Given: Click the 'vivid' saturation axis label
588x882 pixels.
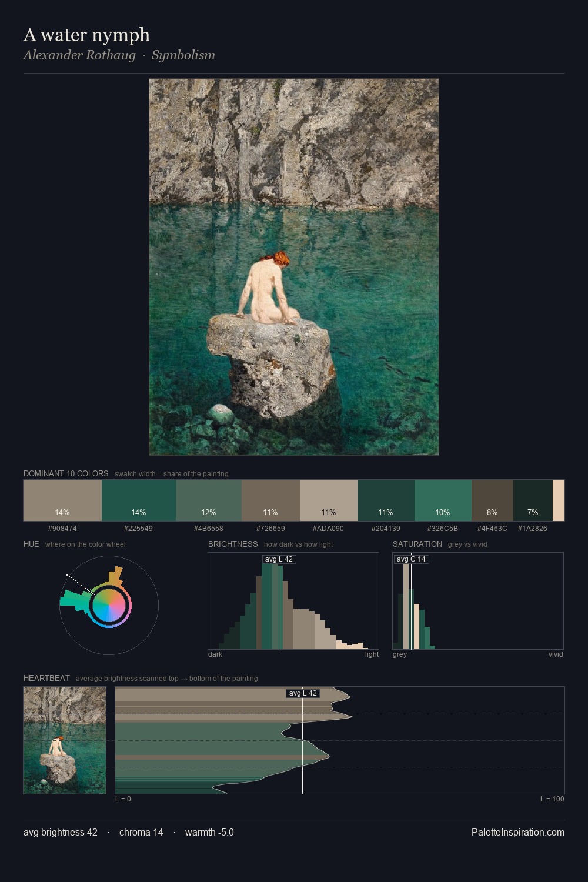Looking at the screenshot, I should (x=556, y=654).
